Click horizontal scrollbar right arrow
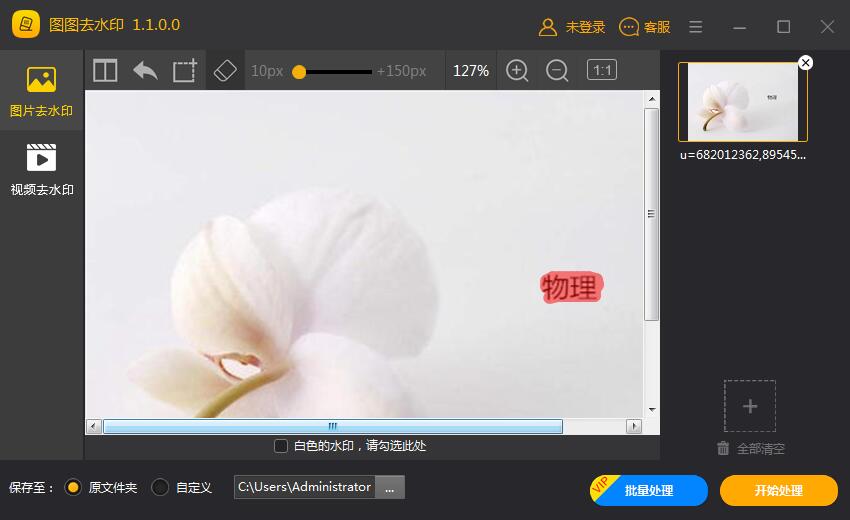Screen dimensions: 850x520 tap(634, 426)
